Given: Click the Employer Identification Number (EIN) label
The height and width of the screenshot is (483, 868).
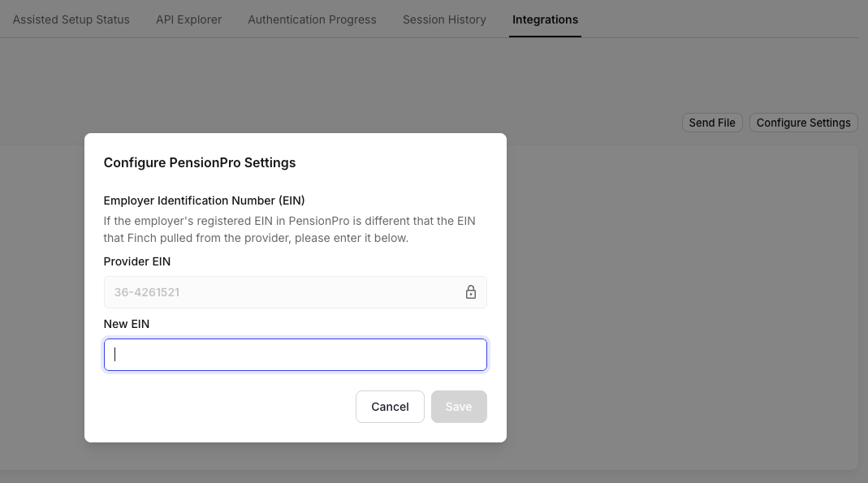Looking at the screenshot, I should tap(205, 201).
